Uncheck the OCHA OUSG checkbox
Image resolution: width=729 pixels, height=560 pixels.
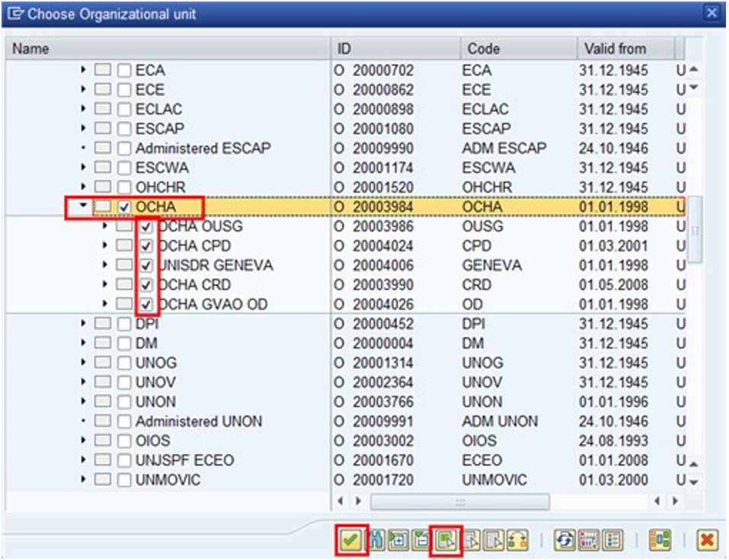[x=146, y=226]
